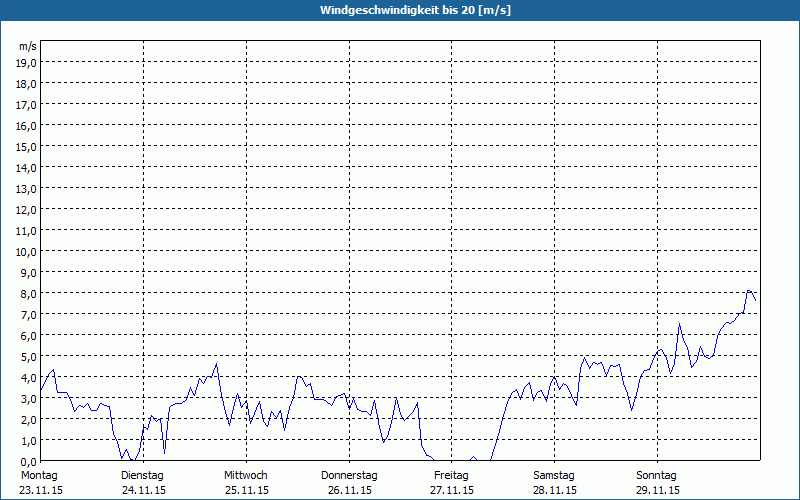
Task: Select the Donnerstag day label
Action: pos(349,476)
